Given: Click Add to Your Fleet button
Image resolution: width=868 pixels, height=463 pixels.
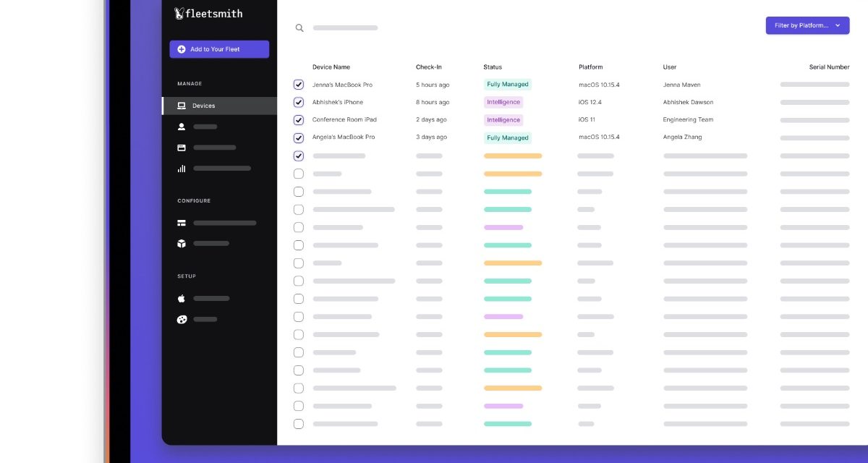Looking at the screenshot, I should pos(219,49).
